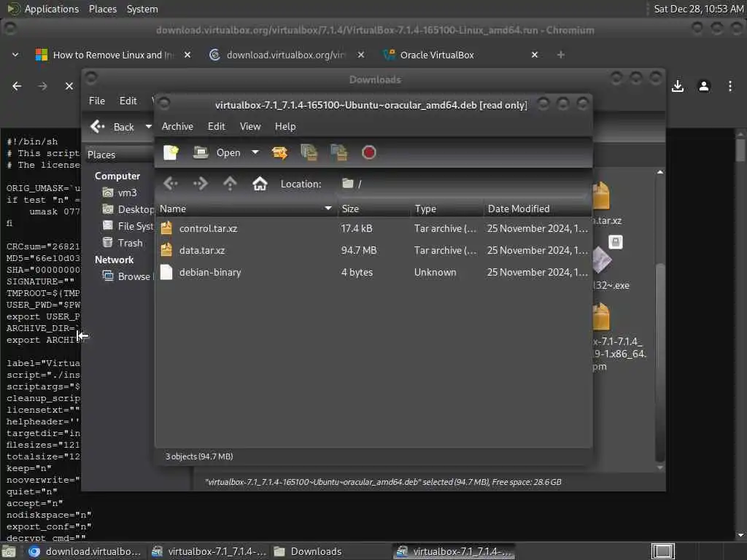Open the Edit menu of archive manager
Screen dimensions: 747x560
pos(216,126)
